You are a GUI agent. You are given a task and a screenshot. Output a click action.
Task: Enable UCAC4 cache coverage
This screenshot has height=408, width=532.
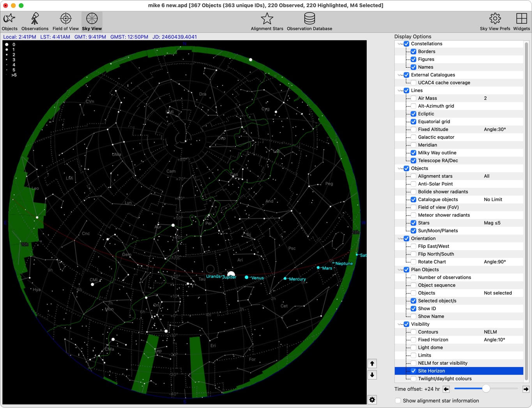tap(414, 83)
